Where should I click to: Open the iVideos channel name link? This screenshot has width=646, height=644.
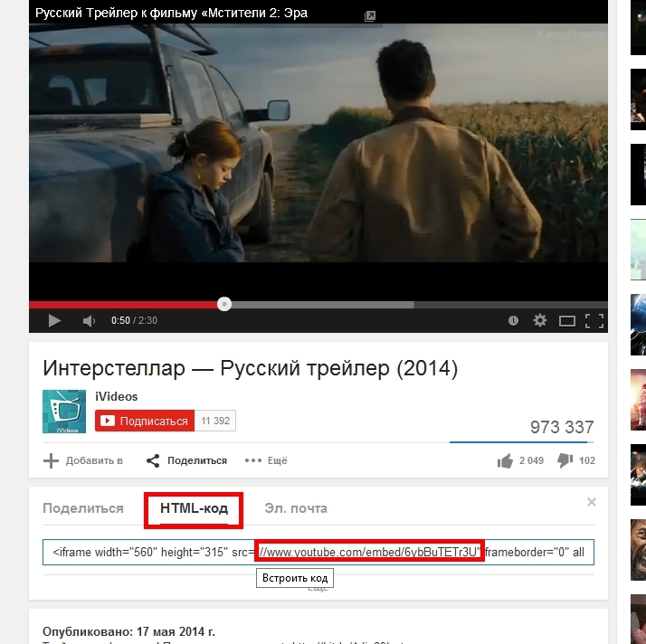pos(116,396)
